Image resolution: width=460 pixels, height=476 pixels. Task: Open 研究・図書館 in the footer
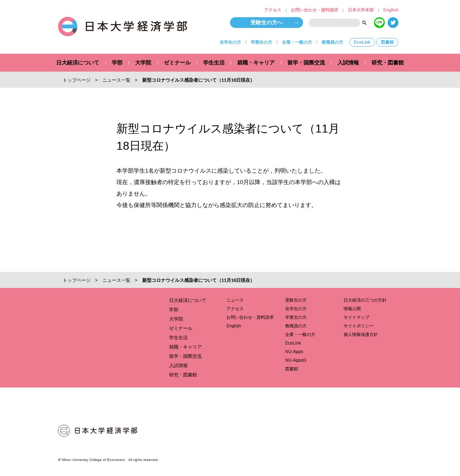[183, 375]
